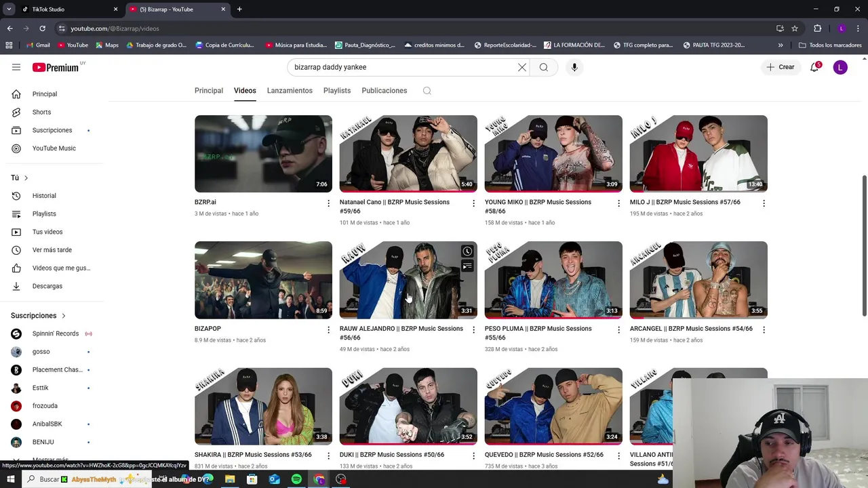The height and width of the screenshot is (488, 868).
Task: Click the Windows Start button
Action: tap(10, 479)
